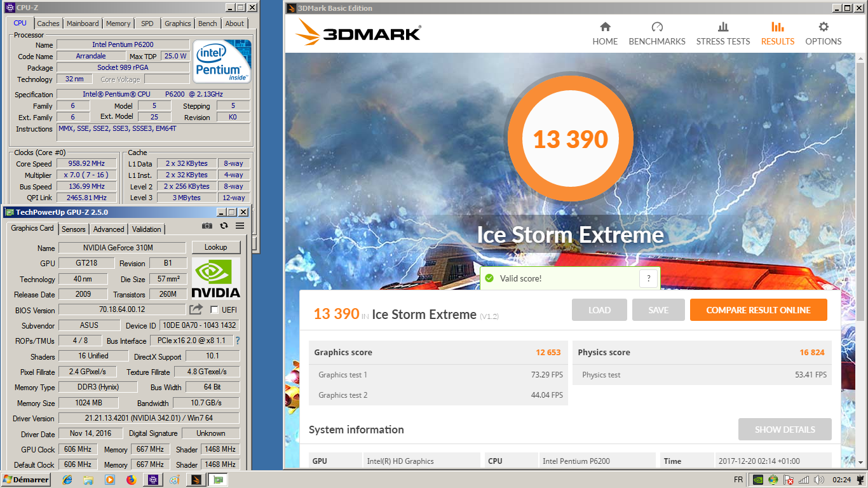
Task: Toggle the UEFI checkbox in GPU-Z
Action: pos(214,310)
